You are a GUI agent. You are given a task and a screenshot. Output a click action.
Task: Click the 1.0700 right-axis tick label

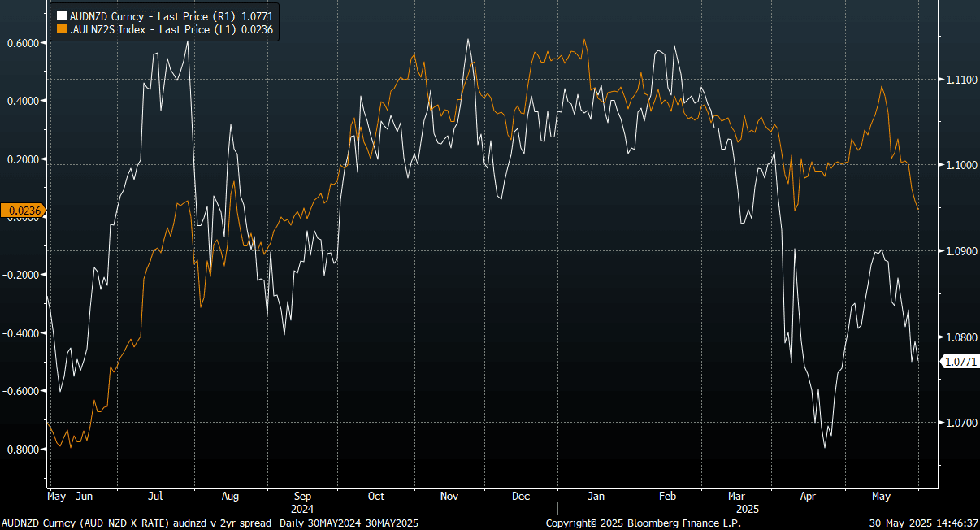[960, 424]
